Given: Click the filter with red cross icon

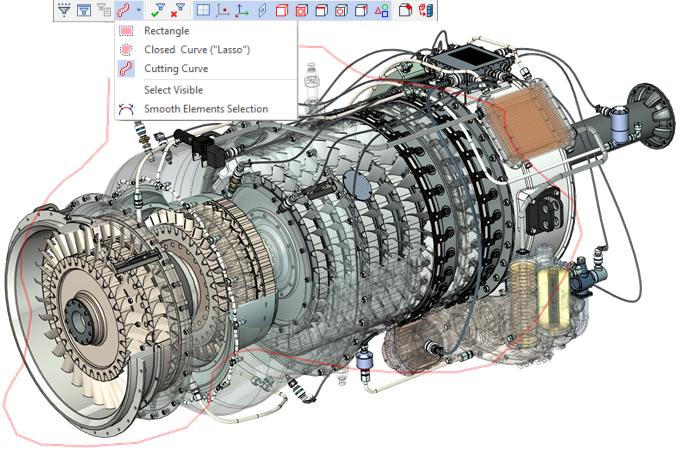Looking at the screenshot, I should pyautogui.click(x=177, y=10).
